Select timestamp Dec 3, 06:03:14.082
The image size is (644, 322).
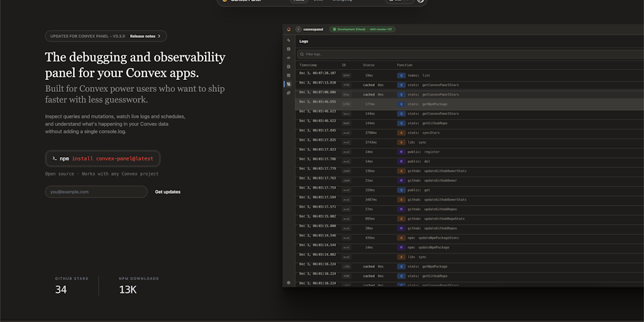click(x=318, y=255)
